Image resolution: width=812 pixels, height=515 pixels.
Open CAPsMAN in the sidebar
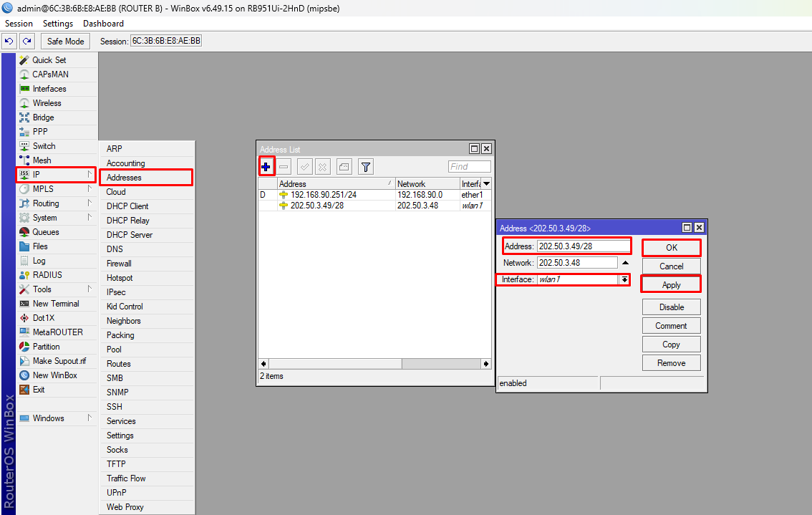tap(57, 74)
